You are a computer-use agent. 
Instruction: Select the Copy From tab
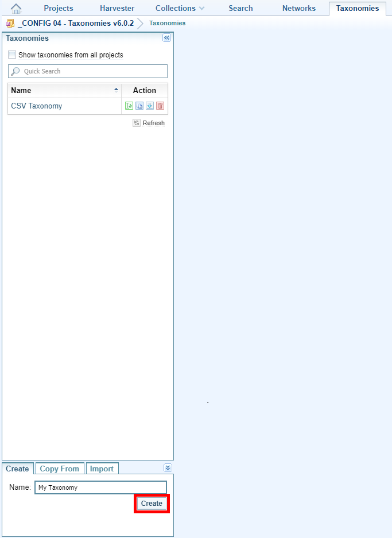60,469
